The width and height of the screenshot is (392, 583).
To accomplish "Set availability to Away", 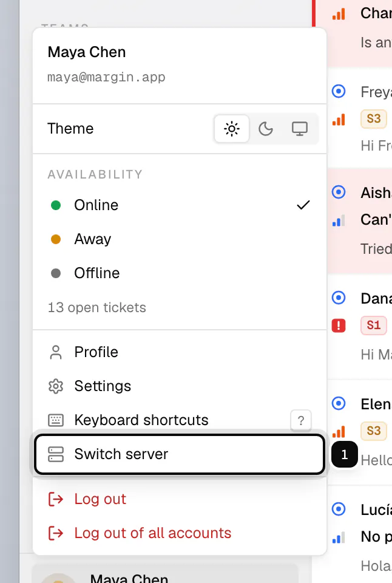I will pyautogui.click(x=180, y=239).
